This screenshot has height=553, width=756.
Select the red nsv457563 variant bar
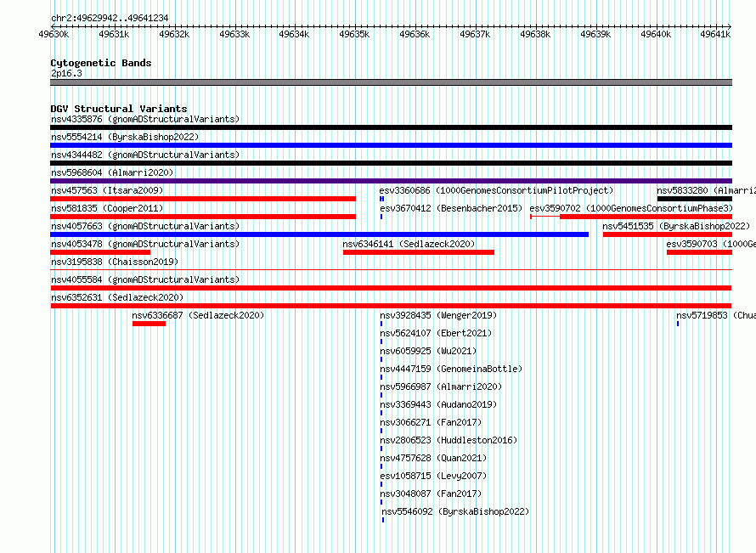203,199
